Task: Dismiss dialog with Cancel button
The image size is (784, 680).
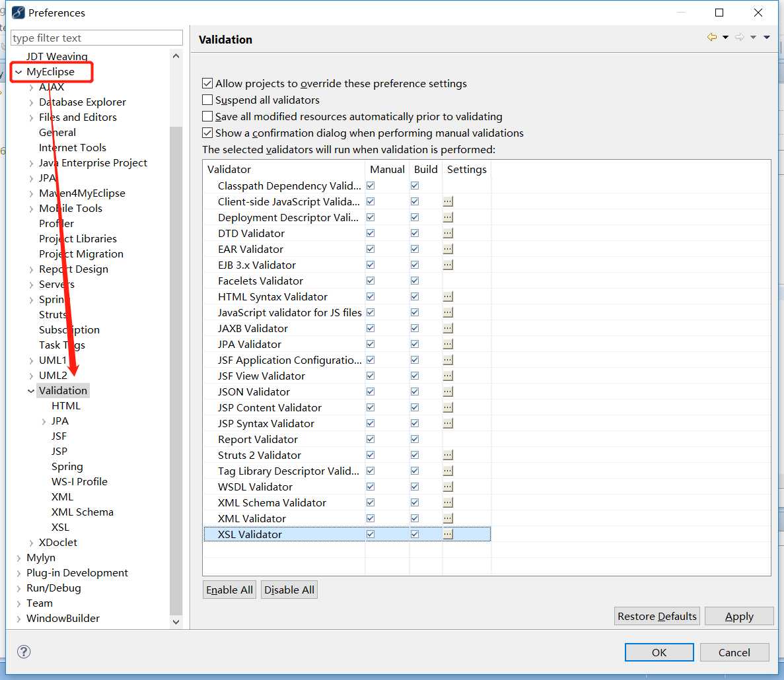Action: (734, 652)
